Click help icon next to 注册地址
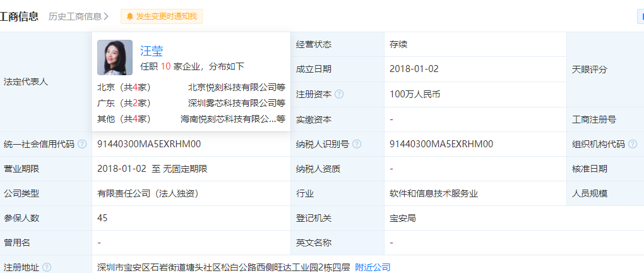The width and height of the screenshot is (644, 273). (47, 268)
